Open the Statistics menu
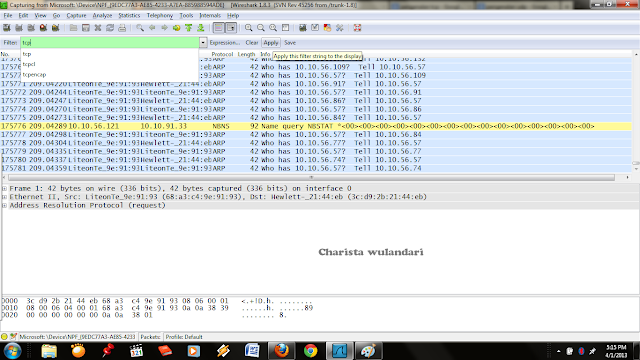 [129, 16]
